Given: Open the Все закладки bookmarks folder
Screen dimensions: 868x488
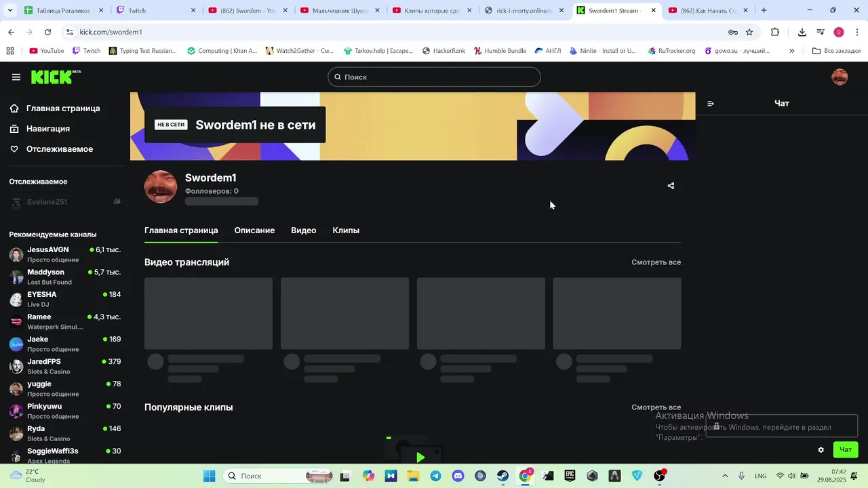Looking at the screenshot, I should tap(836, 51).
